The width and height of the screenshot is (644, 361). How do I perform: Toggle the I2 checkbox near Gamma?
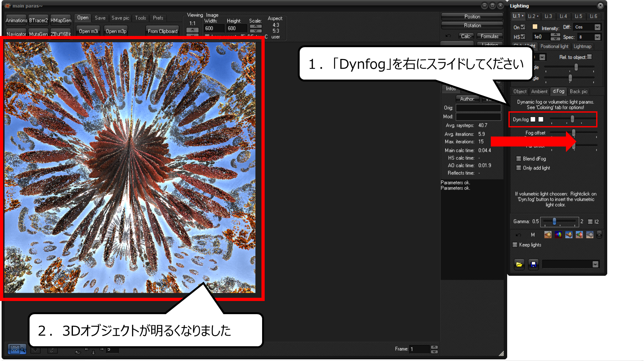click(x=590, y=222)
